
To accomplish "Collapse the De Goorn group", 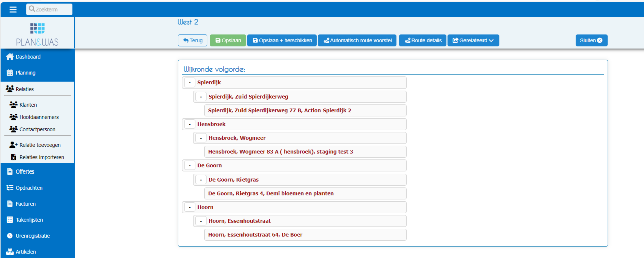I will [x=190, y=165].
